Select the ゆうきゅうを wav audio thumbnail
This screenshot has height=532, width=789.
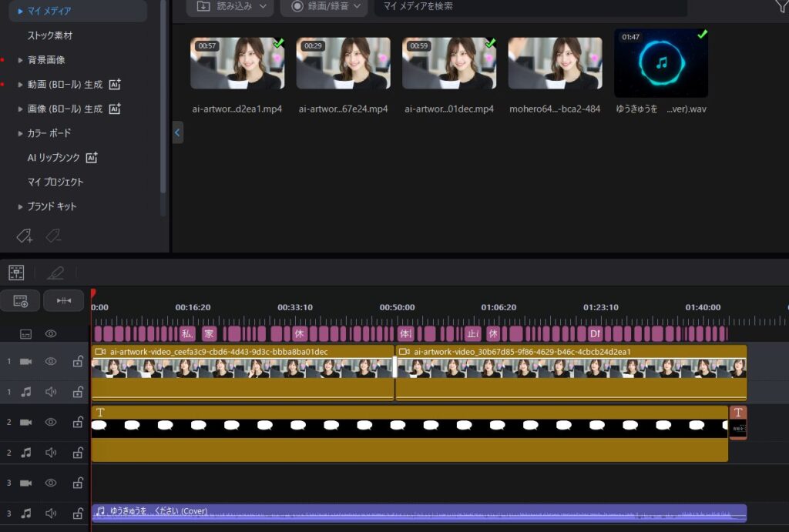pyautogui.click(x=660, y=63)
